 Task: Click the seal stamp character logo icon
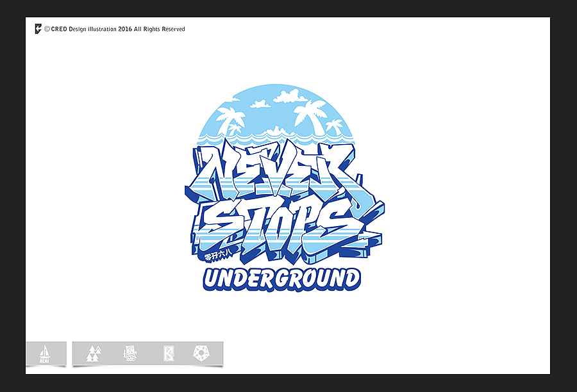tap(130, 354)
